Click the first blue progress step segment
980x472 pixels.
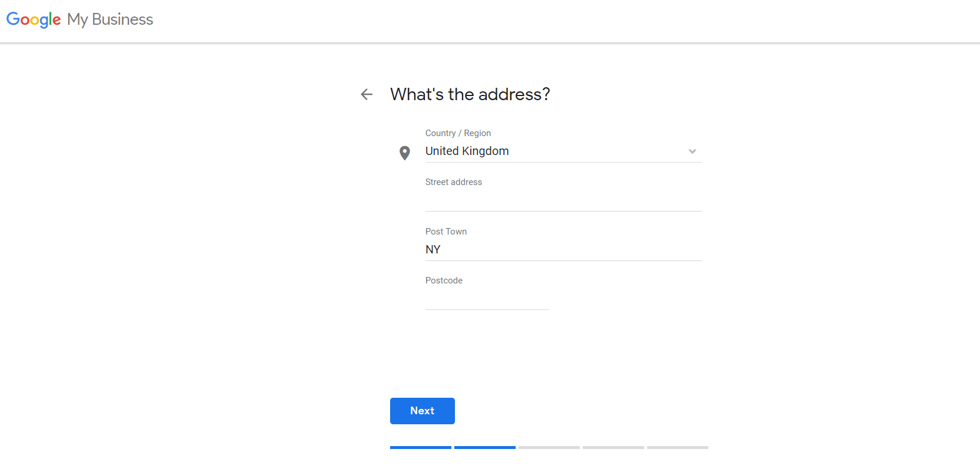pos(421,447)
